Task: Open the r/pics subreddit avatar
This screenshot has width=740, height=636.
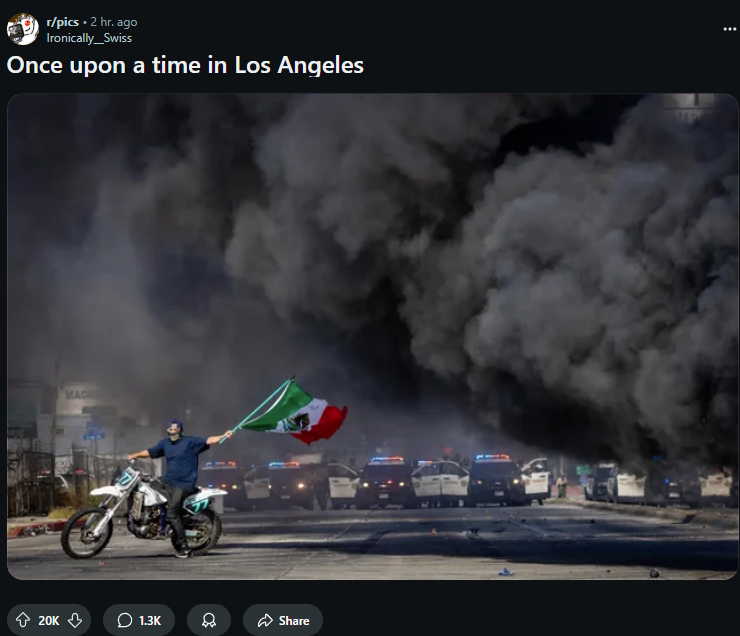Action: [23, 29]
